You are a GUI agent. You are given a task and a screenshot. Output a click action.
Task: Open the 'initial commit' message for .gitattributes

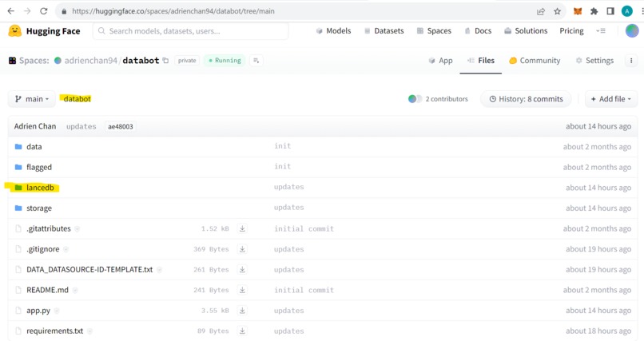click(x=304, y=228)
